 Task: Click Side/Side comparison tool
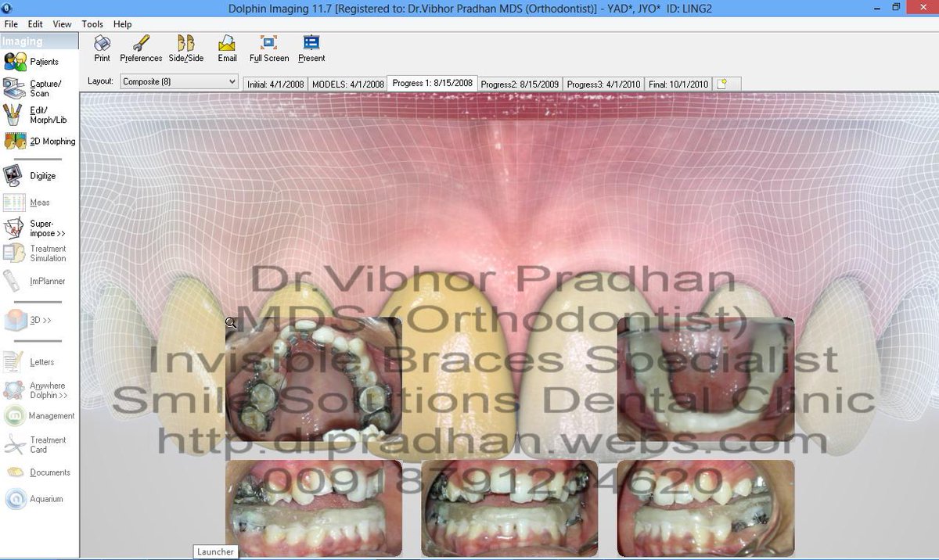pos(186,48)
